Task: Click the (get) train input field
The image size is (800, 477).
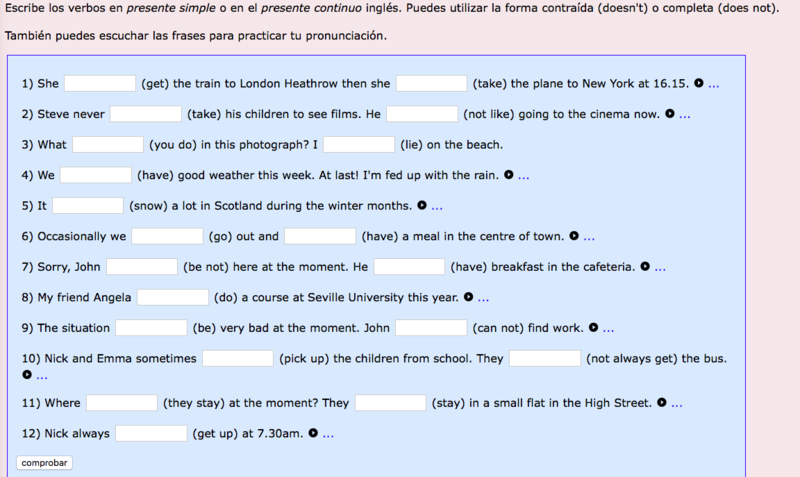Action: (100, 84)
